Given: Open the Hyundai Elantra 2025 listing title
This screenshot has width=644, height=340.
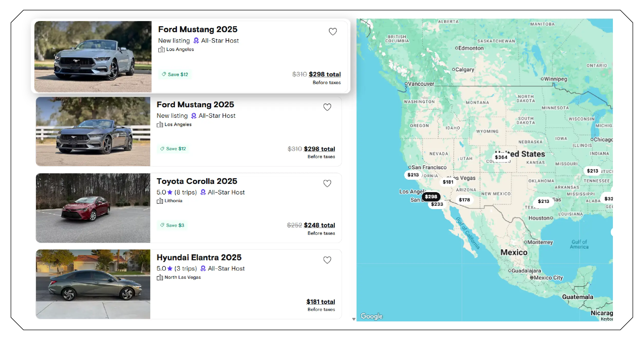Looking at the screenshot, I should pos(199,257).
